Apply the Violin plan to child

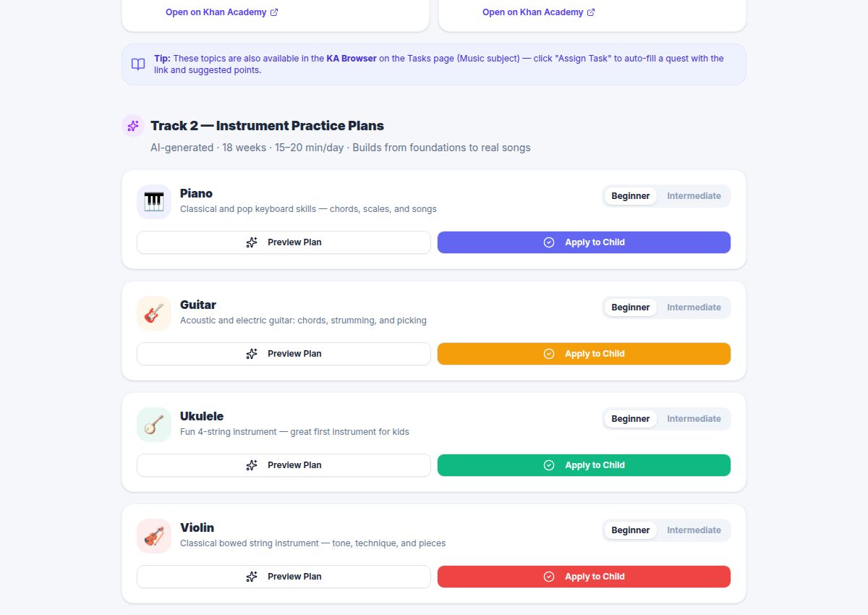[584, 577]
